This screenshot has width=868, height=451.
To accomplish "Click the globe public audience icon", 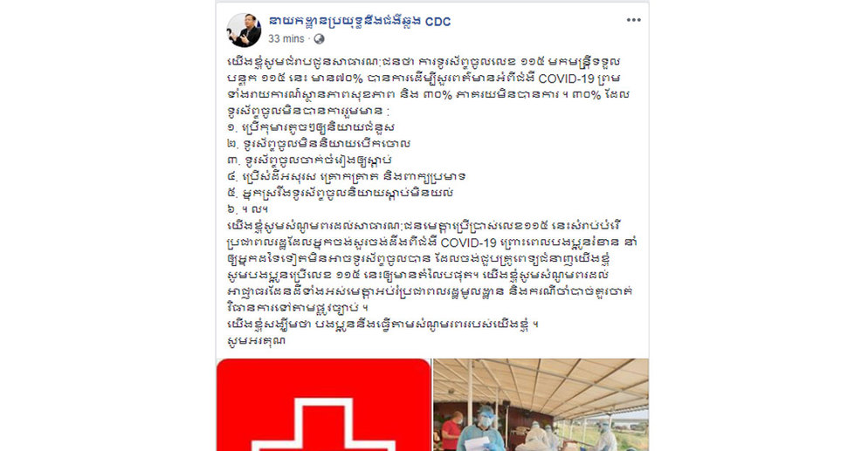I will [319, 38].
